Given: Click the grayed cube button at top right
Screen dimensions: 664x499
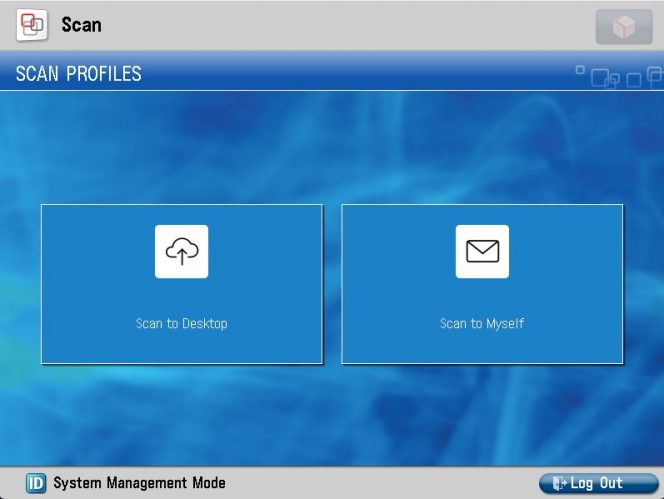Looking at the screenshot, I should point(624,27).
